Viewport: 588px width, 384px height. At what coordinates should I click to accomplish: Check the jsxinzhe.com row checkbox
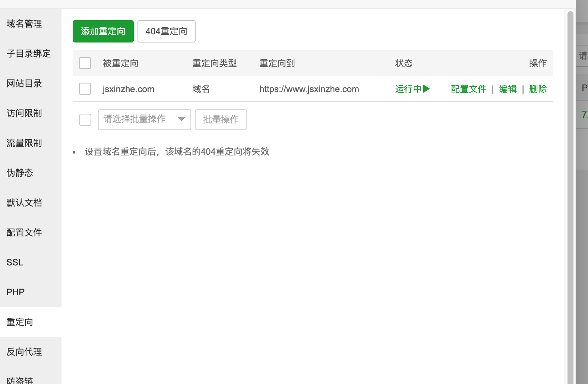click(x=85, y=89)
